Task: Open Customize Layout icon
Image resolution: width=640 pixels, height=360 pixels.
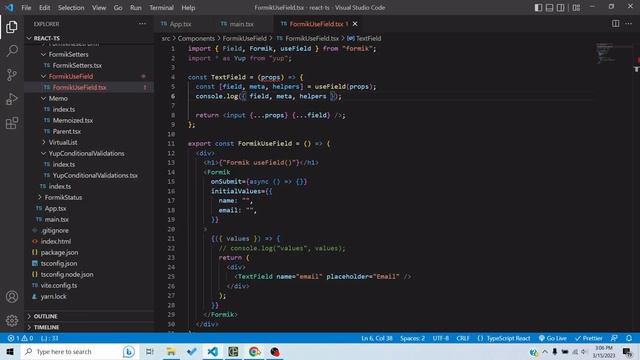Action: click(576, 7)
